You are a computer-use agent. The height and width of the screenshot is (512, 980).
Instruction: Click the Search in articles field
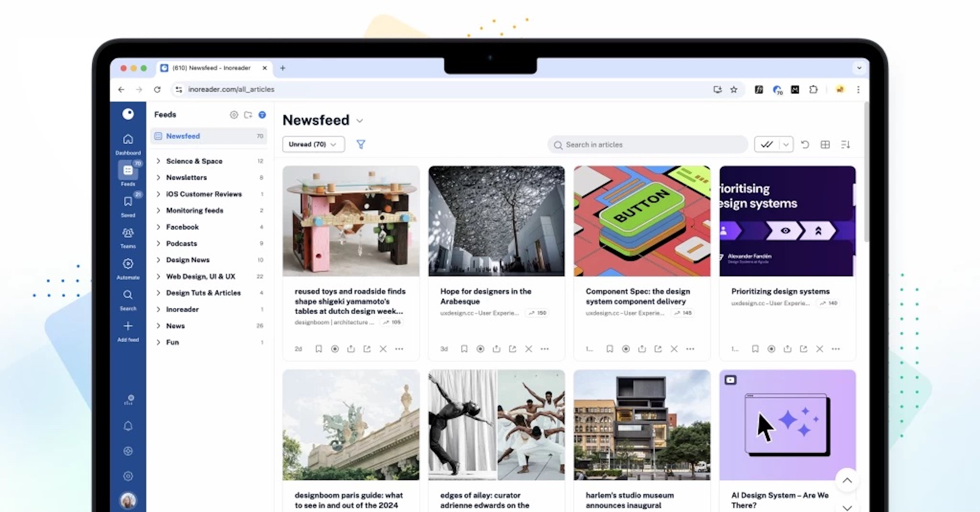point(648,145)
